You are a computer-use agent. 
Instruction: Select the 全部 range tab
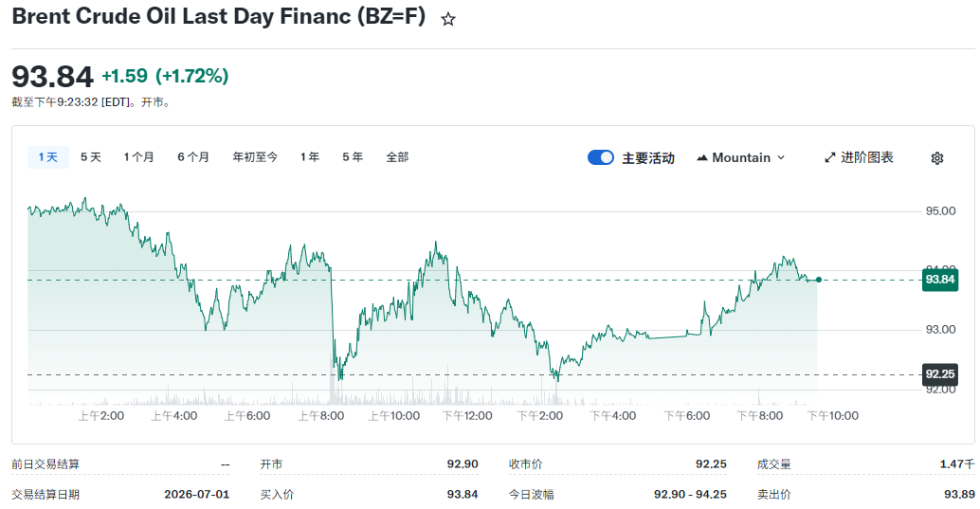(x=397, y=157)
